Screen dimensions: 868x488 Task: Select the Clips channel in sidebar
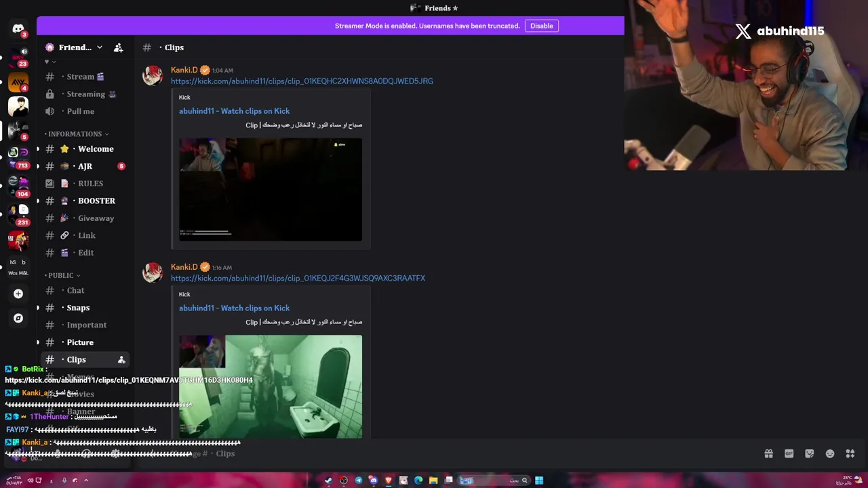(85, 360)
